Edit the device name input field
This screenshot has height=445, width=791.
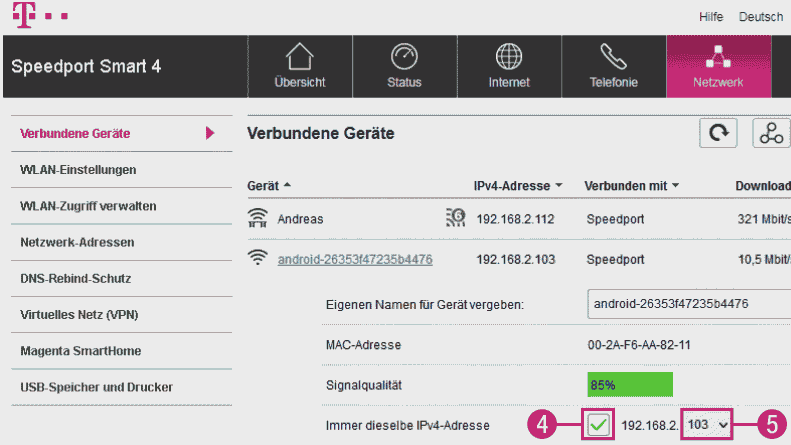(x=689, y=304)
